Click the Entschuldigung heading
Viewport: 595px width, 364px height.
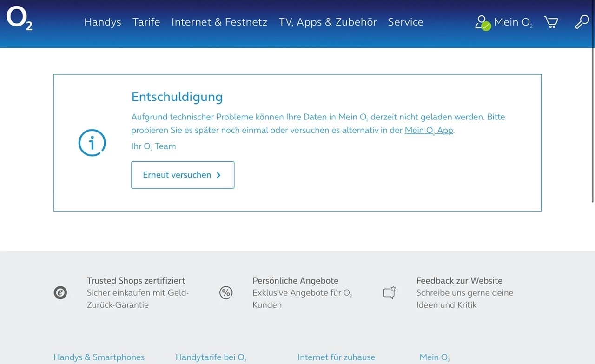(177, 97)
